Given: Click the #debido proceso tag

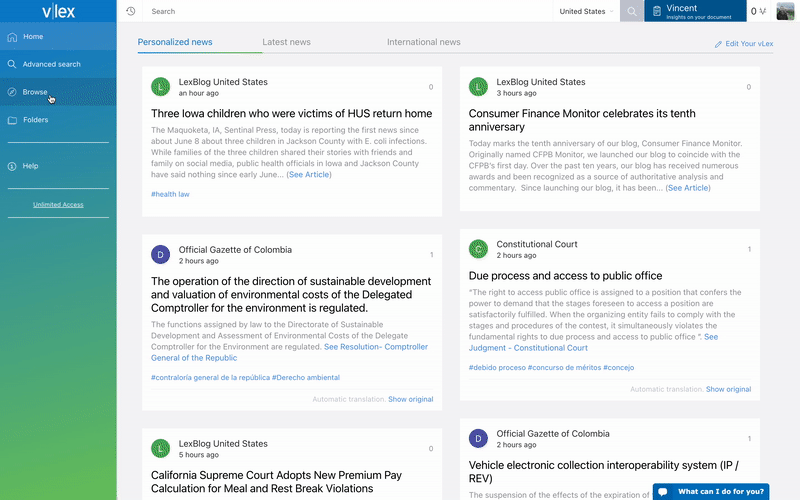Looking at the screenshot, I should click(x=497, y=367).
